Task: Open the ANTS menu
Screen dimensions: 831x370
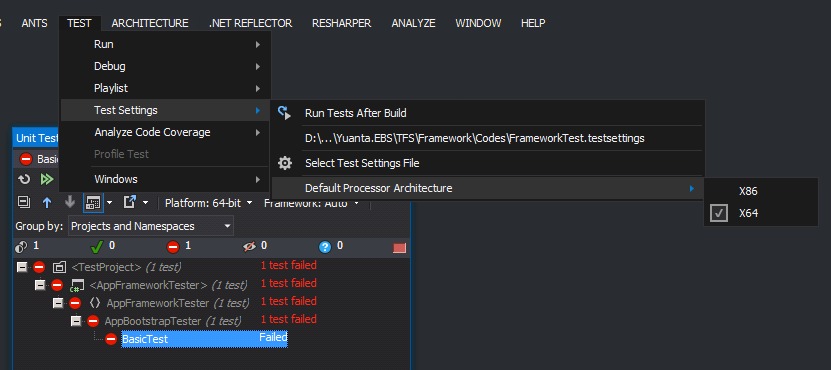Action: point(34,23)
